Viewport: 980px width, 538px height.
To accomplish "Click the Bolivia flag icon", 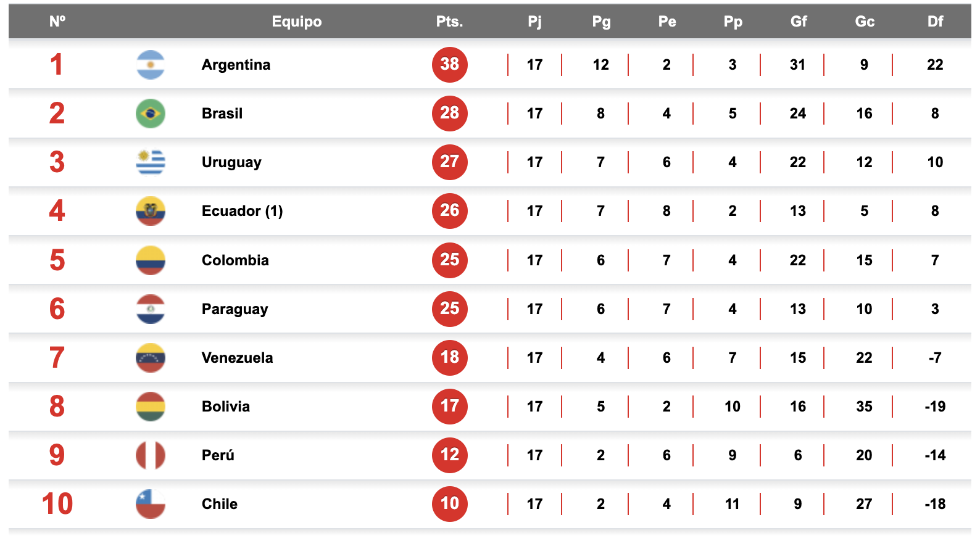I will (x=151, y=407).
